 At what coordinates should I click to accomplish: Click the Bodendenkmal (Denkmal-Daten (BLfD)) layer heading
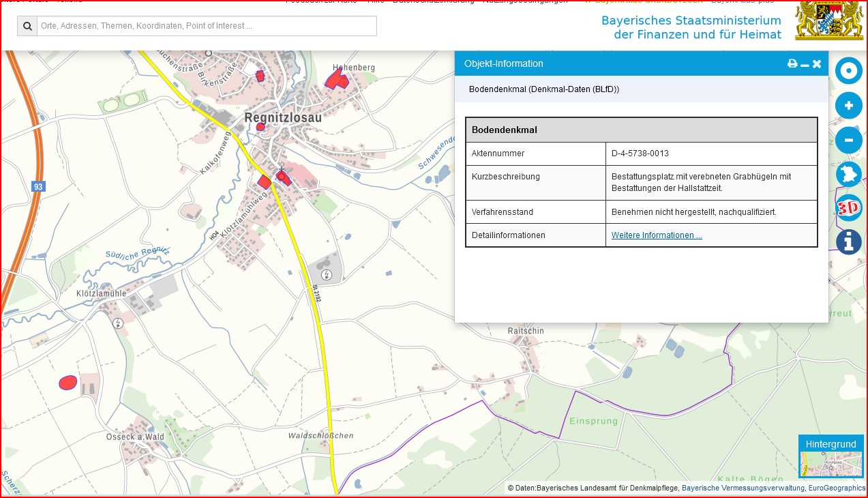(x=544, y=89)
